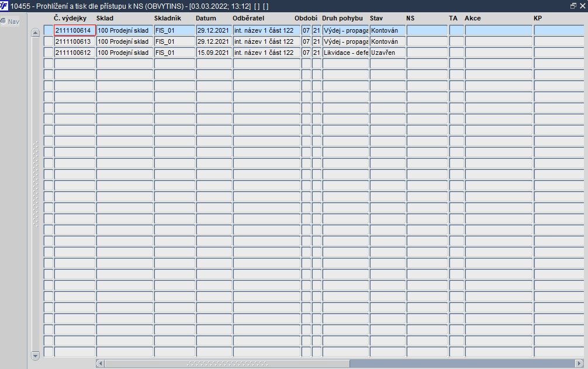Click FIS_01 cell in row 2111100614
Image resolution: width=588 pixels, height=369 pixels.
[174, 30]
